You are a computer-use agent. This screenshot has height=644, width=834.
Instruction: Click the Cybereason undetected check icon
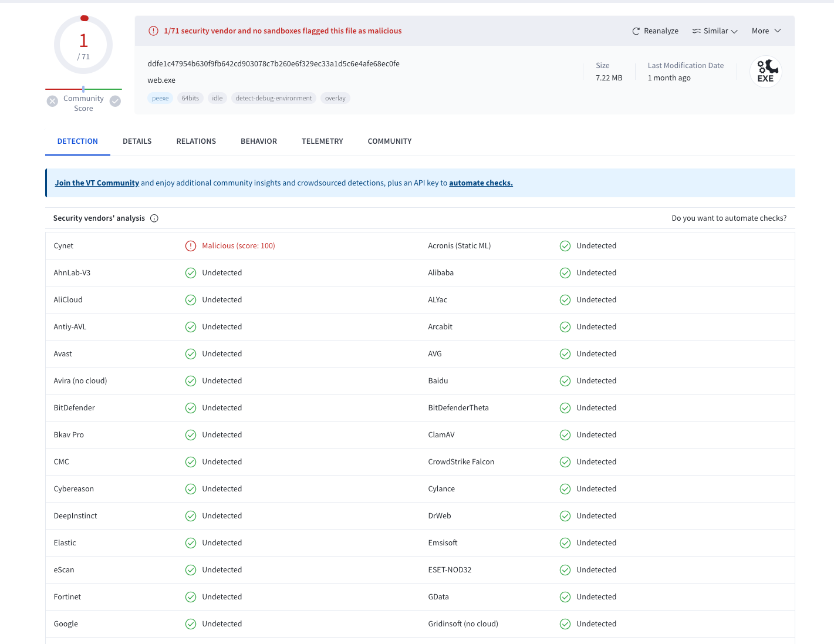191,489
